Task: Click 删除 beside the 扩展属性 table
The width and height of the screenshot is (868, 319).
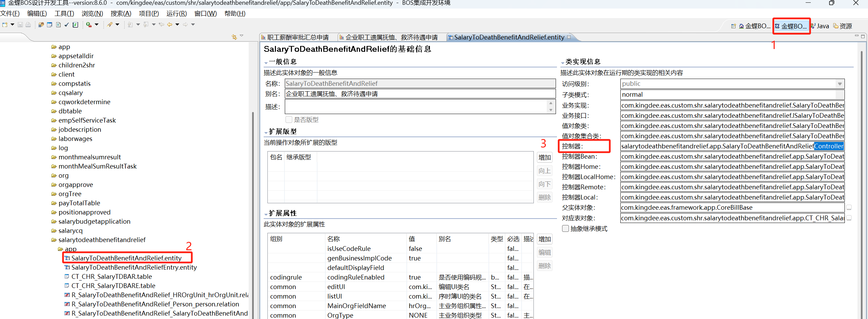Action: point(544,266)
